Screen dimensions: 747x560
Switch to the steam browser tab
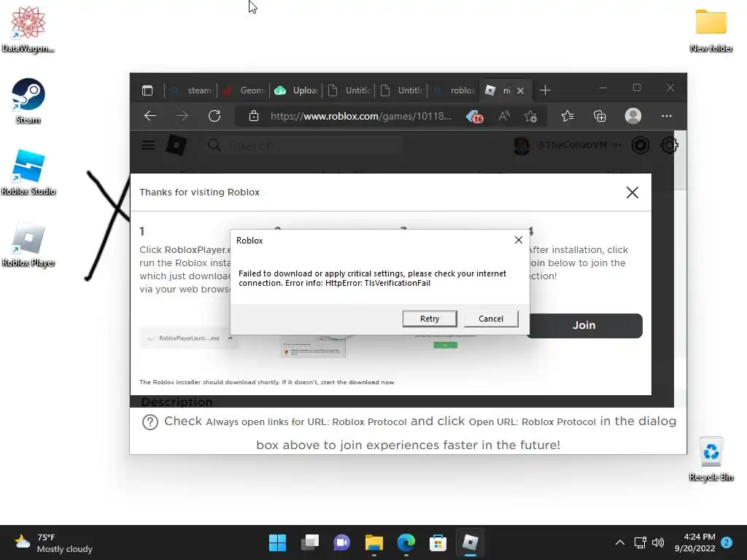(190, 90)
